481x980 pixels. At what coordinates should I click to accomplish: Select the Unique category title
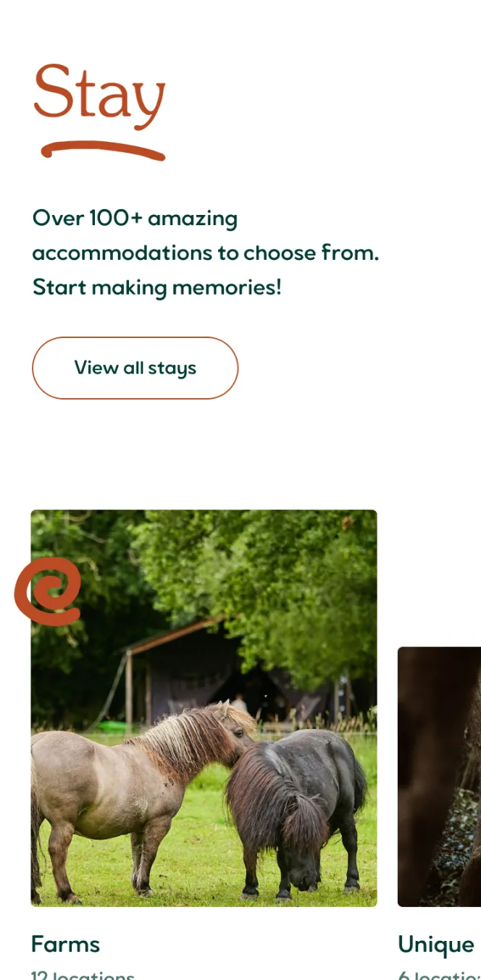[x=436, y=944]
